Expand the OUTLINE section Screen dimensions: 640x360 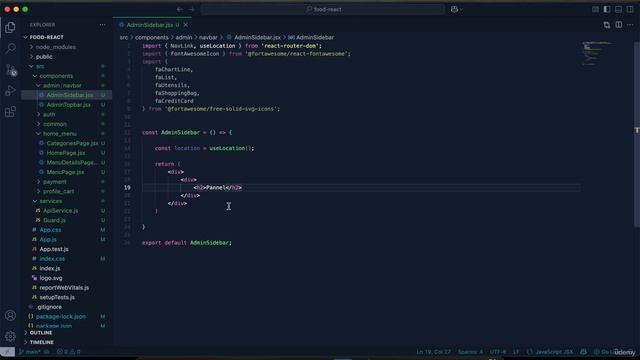(67, 333)
